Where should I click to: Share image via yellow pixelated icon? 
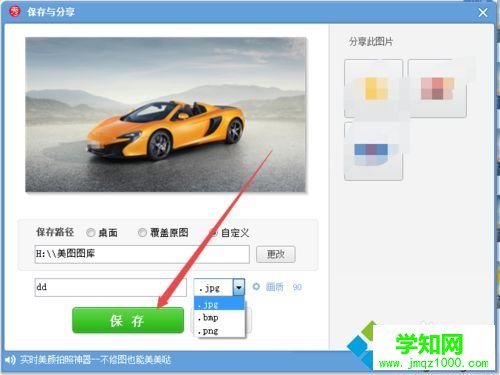click(373, 88)
